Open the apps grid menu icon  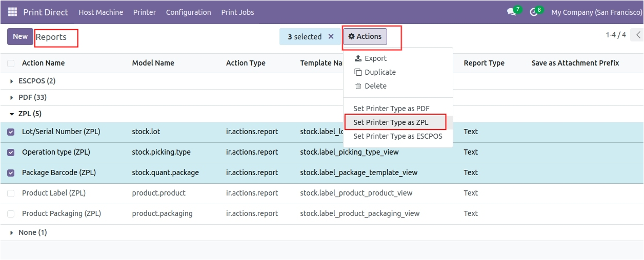[12, 12]
